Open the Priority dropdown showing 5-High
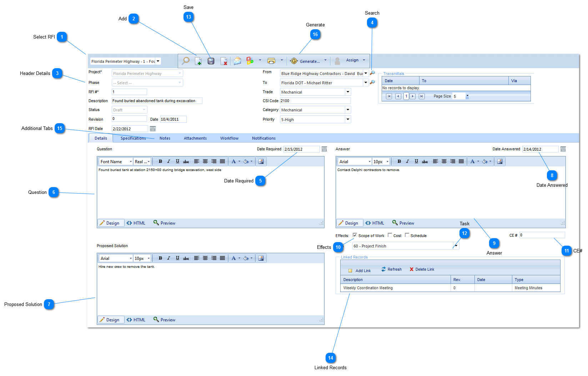 click(x=348, y=119)
